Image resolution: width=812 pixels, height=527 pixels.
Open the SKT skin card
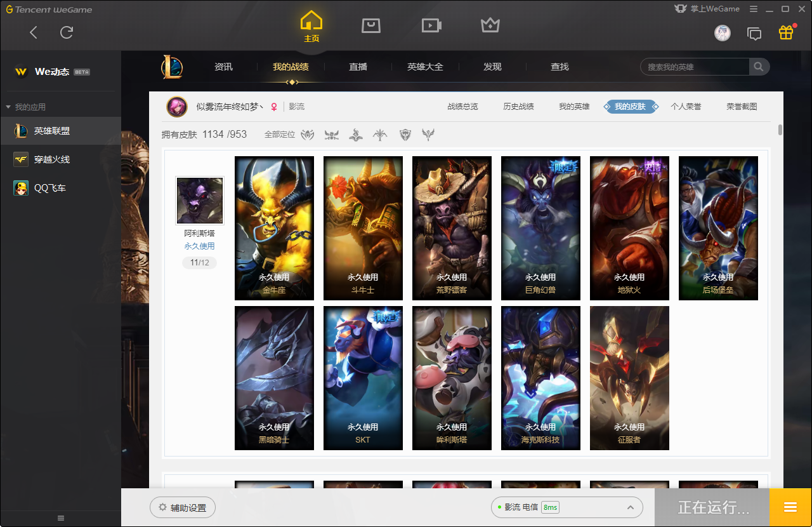pyautogui.click(x=363, y=378)
